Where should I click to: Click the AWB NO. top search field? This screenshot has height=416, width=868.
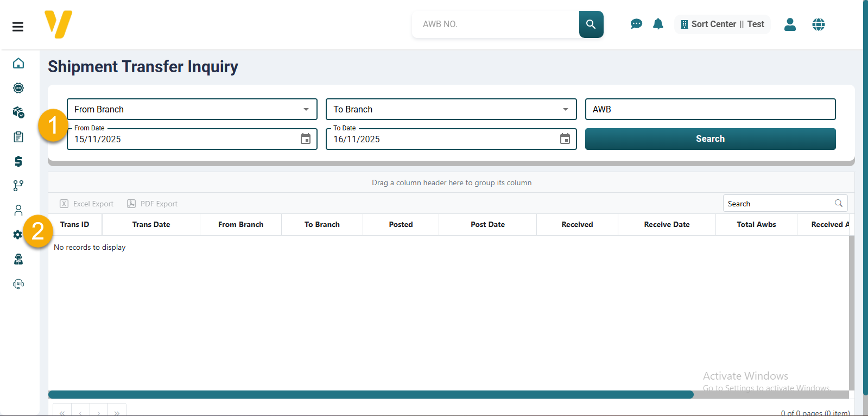tap(496, 24)
